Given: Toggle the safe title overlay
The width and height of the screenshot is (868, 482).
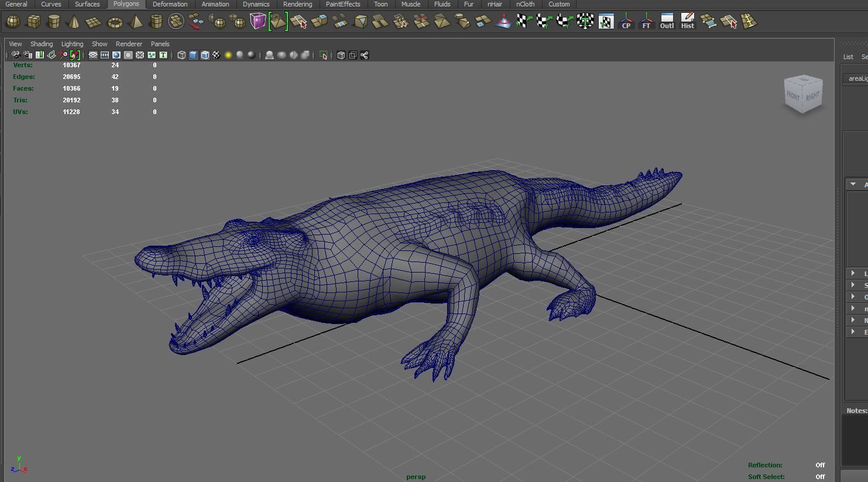Looking at the screenshot, I should click(163, 55).
